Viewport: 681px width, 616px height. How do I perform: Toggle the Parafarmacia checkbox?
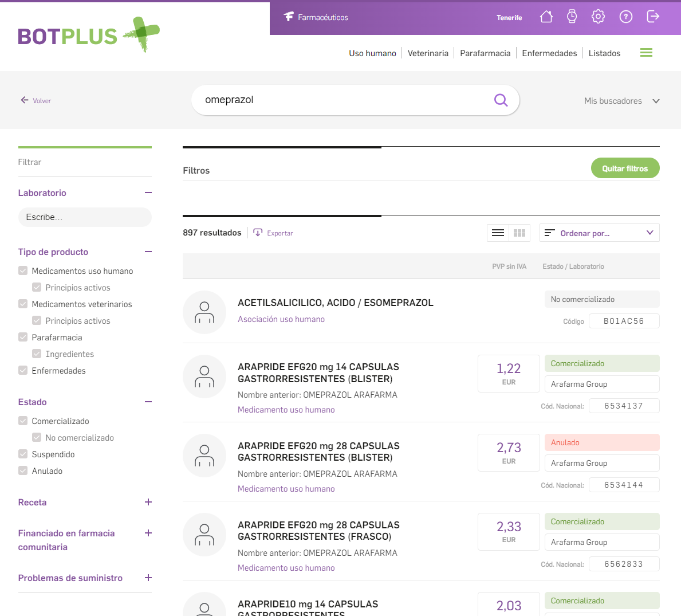click(x=23, y=338)
